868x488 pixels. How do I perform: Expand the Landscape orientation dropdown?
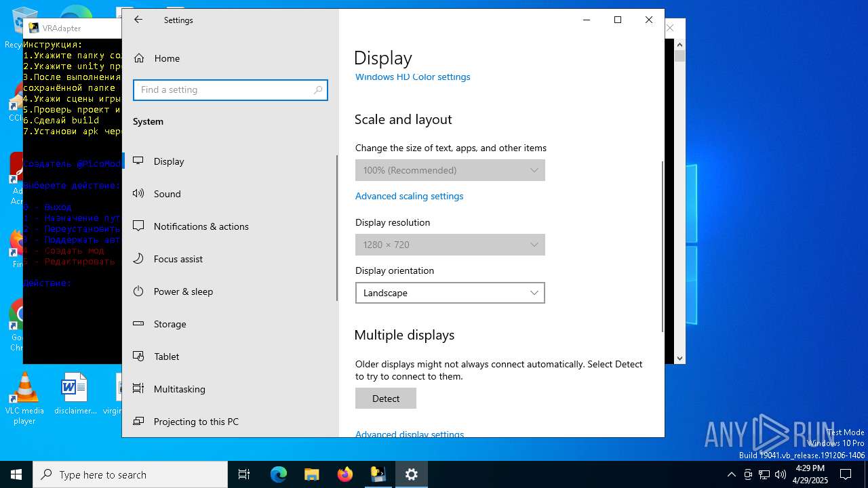click(450, 293)
